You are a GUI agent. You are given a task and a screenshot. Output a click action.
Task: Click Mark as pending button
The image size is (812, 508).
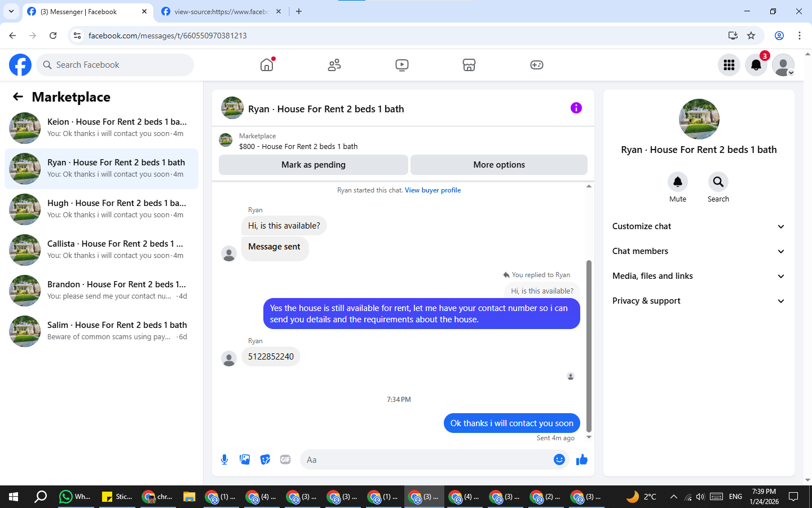(x=314, y=165)
